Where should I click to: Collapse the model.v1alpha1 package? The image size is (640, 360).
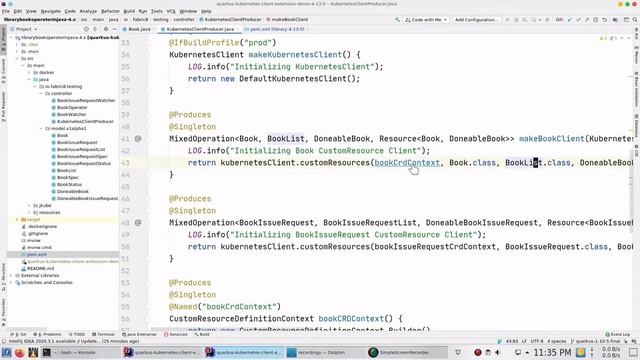point(41,128)
